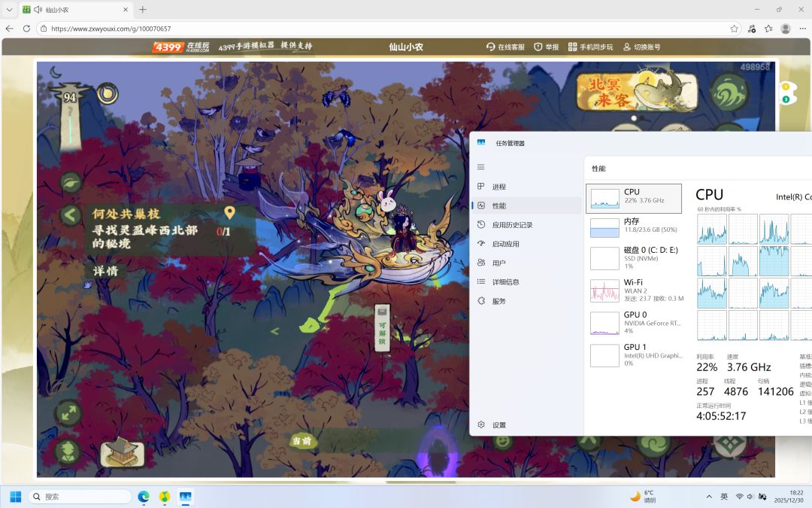Open 在线客服 online support link
This screenshot has width=812, height=508.
[505, 47]
